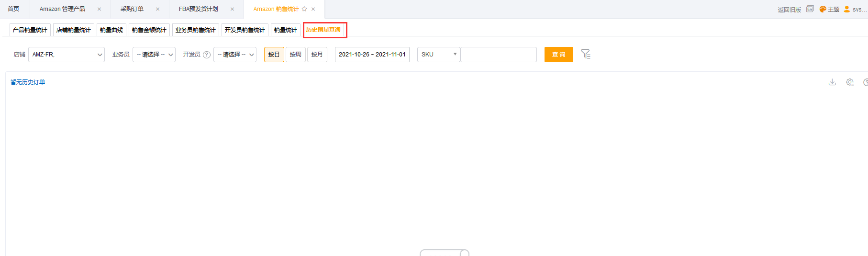Open the column settings gear icon

point(850,82)
